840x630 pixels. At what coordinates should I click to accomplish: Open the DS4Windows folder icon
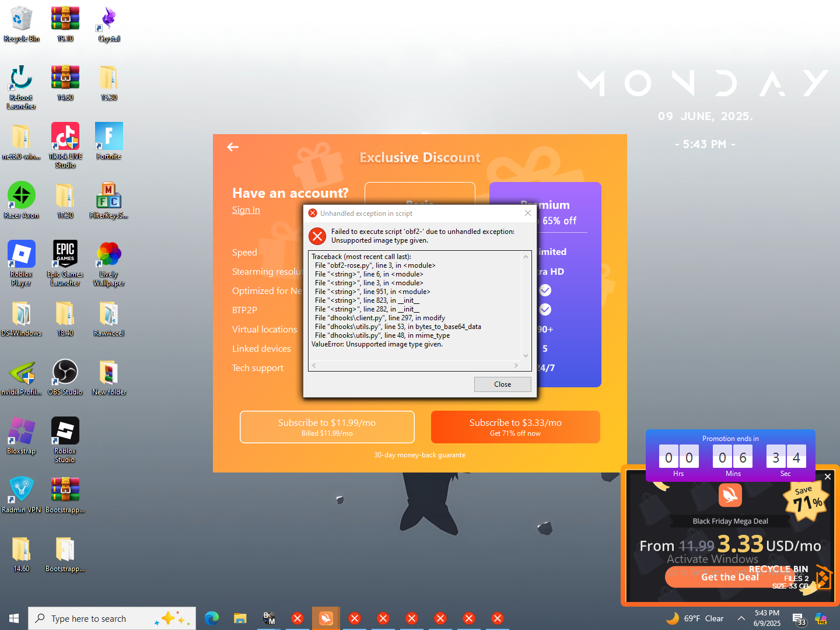click(22, 319)
